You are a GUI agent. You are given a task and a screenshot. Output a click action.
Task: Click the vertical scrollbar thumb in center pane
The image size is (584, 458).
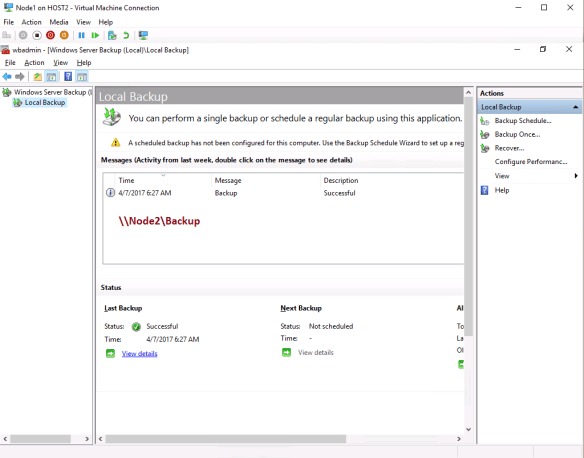(469, 217)
